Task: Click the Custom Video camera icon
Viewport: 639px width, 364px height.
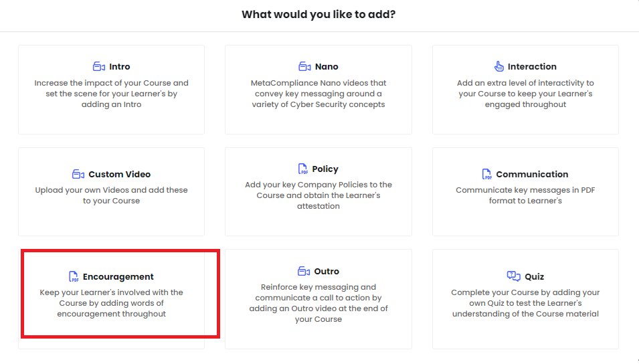Action: point(78,174)
